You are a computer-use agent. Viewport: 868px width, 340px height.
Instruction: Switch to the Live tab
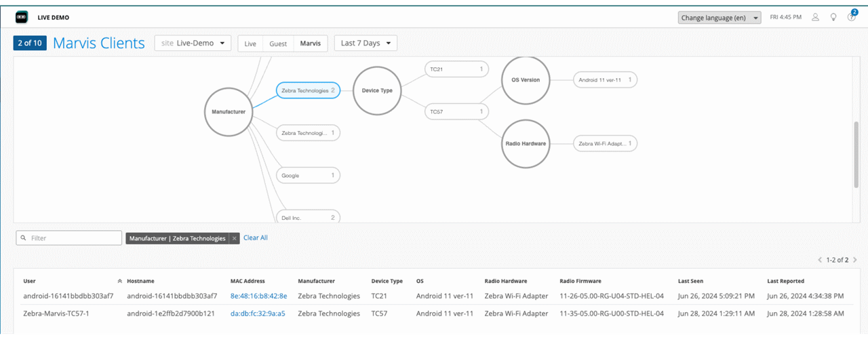coord(250,43)
